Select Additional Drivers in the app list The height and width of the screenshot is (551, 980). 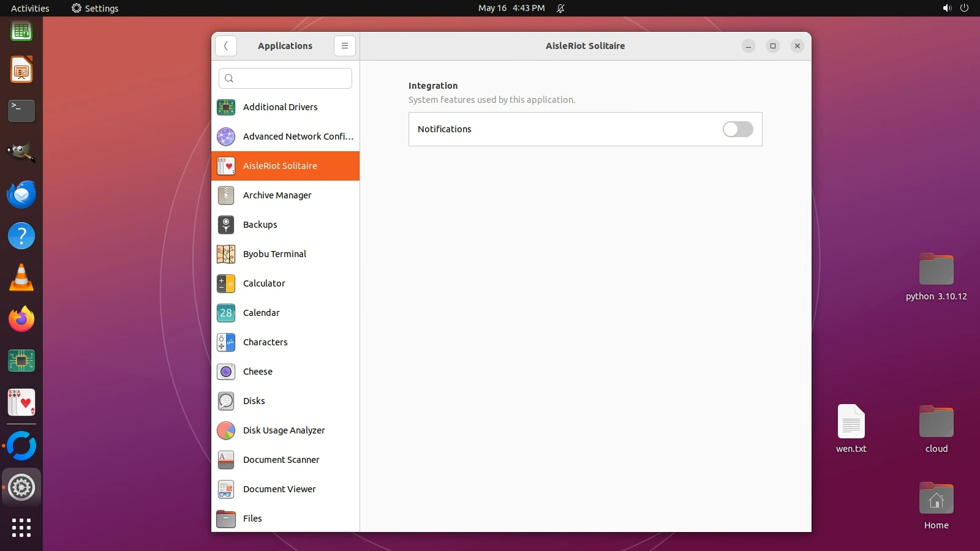(285, 107)
